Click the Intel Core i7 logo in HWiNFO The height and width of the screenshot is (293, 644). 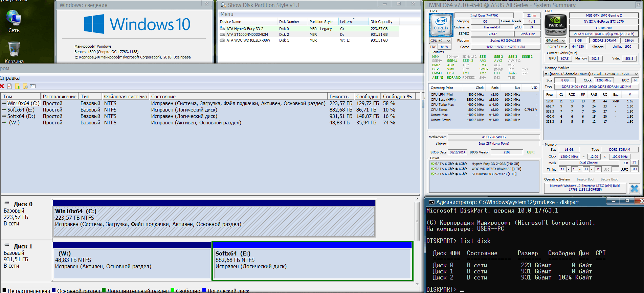tap(441, 25)
